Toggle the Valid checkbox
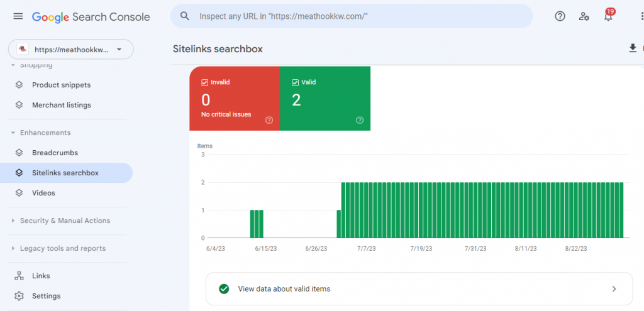The height and width of the screenshot is (311, 644). (295, 82)
